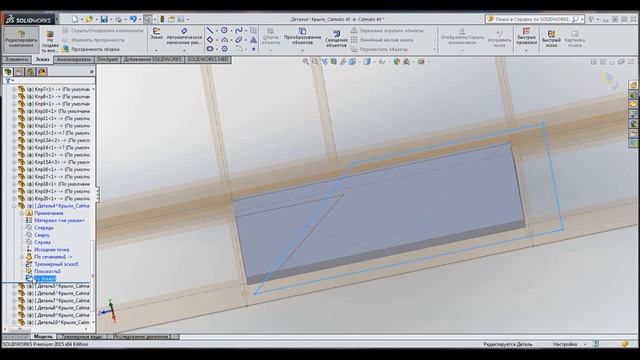This screenshot has width=640, height=360.
Task: Click the Save floppy disk icon
Action: point(104,19)
